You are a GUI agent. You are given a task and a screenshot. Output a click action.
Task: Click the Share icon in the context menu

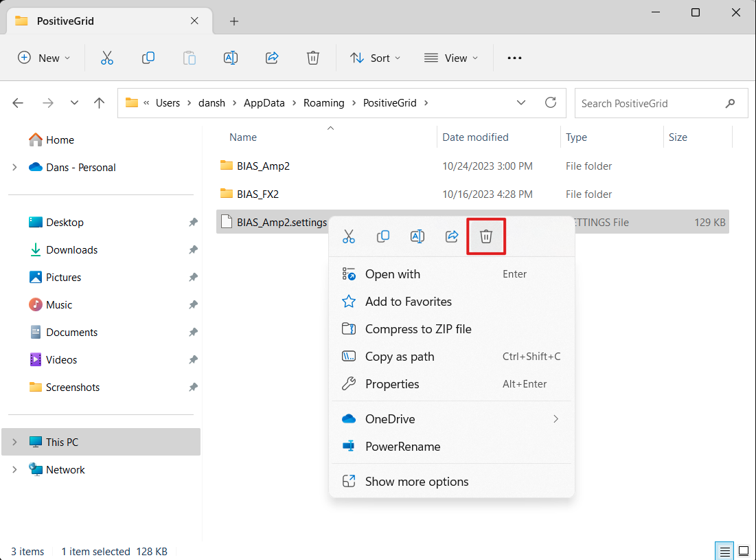pos(452,236)
